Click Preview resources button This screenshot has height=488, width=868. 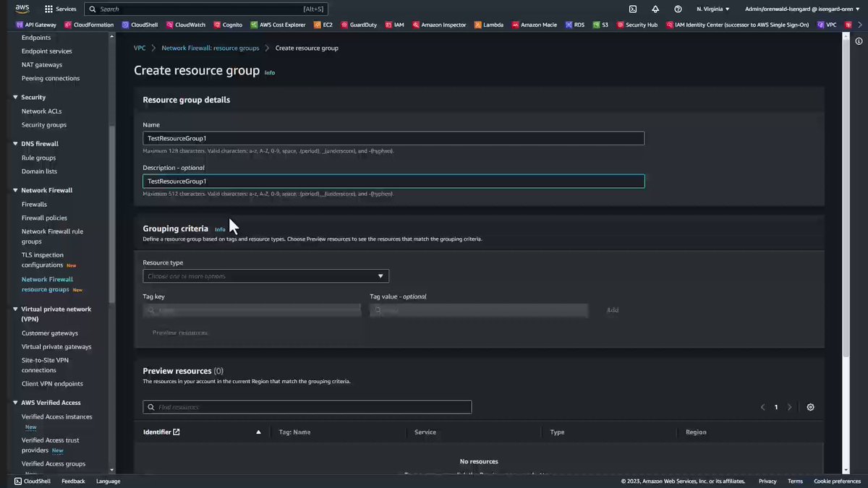(180, 333)
